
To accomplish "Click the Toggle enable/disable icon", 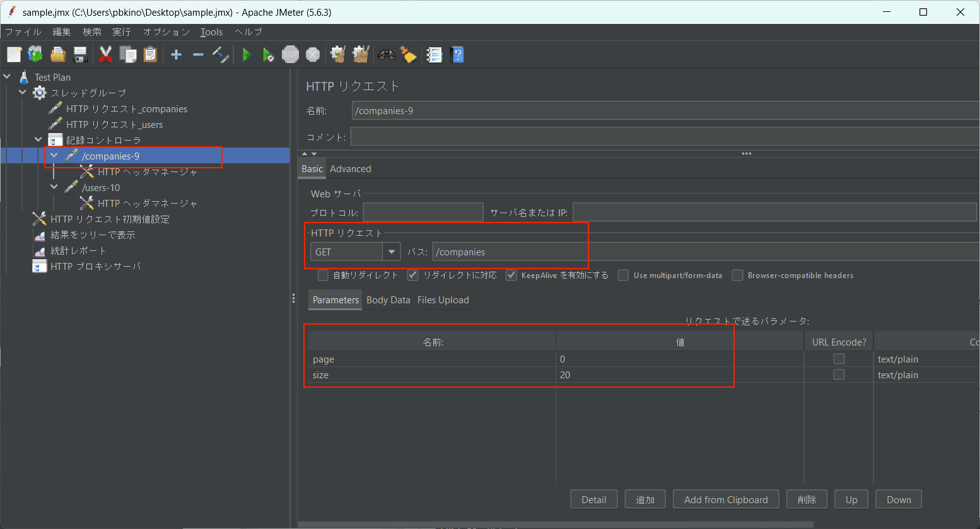I will coord(220,55).
